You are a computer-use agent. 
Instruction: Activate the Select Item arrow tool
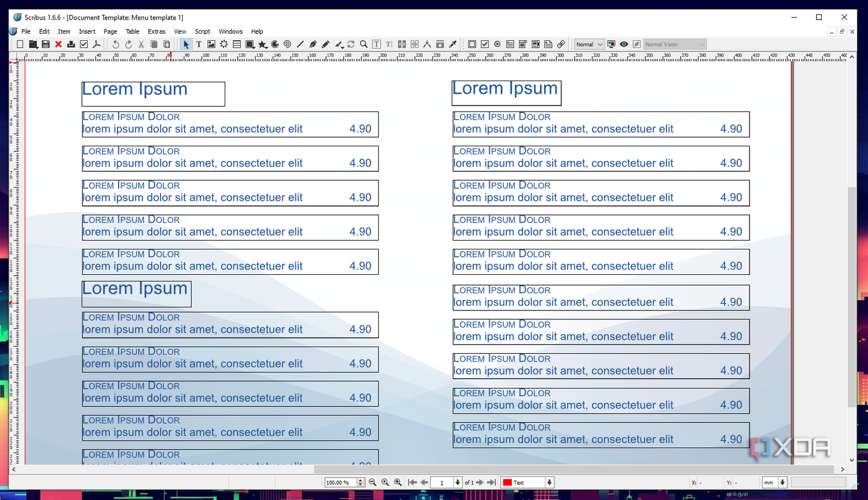186,44
